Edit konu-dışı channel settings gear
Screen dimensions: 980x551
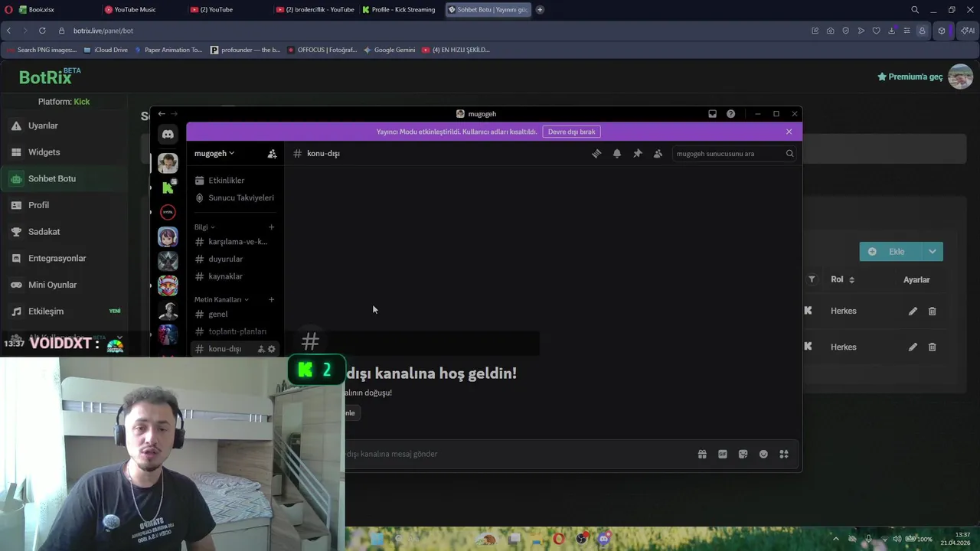[271, 349]
